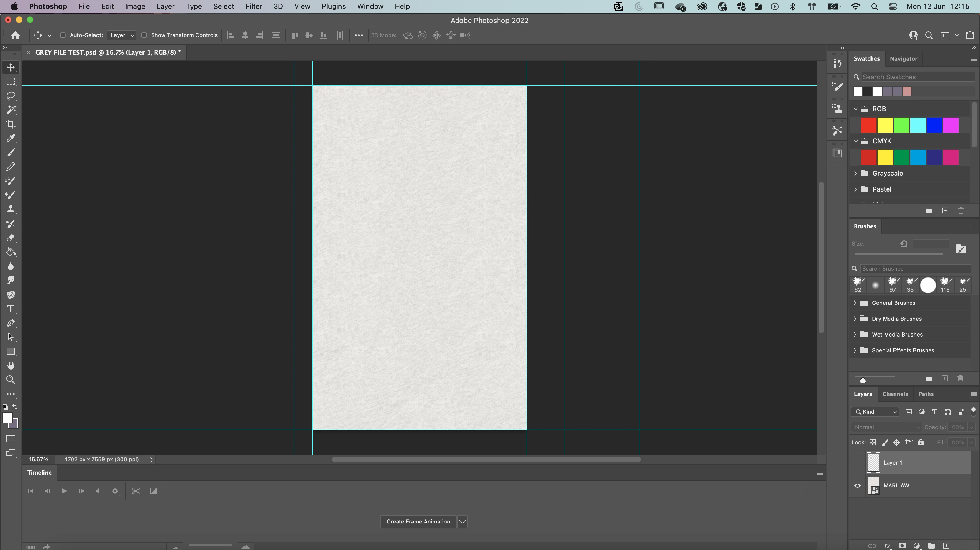Select the Hand tool
The image size is (980, 550).
pos(11,365)
